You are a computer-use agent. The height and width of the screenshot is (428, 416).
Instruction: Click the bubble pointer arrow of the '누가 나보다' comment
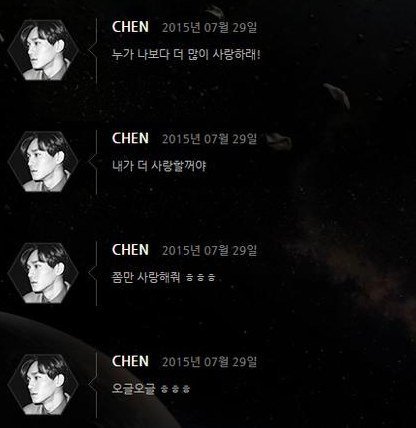92,50
